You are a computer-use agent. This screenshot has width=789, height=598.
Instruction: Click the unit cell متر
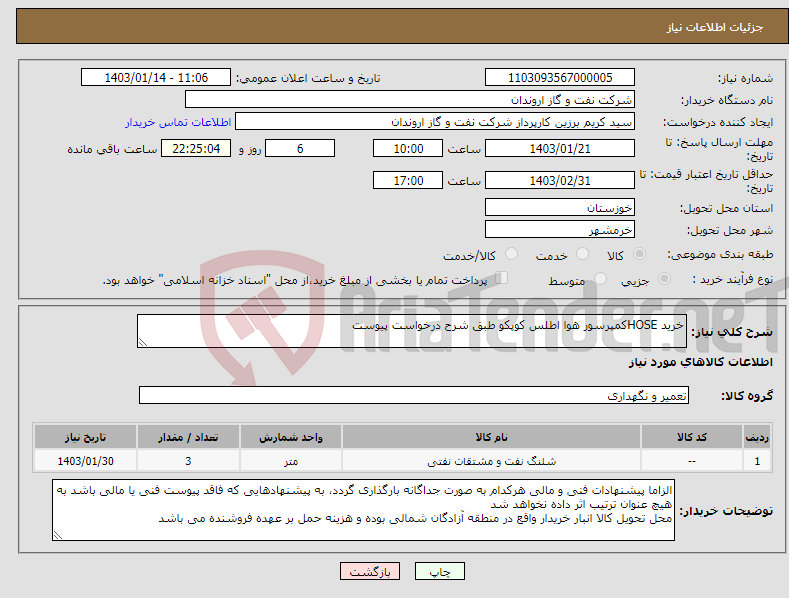click(291, 461)
